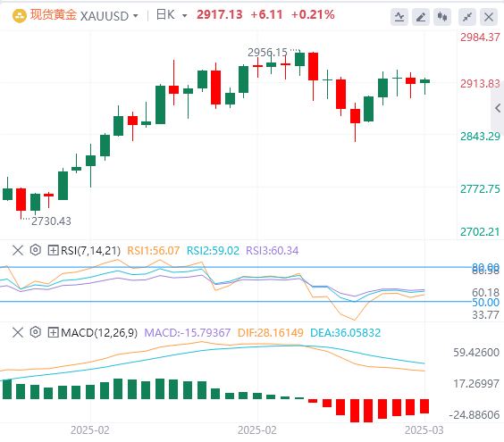This screenshot has height=442, width=504.
Task: Click the MACD(12,26,9) label
Action: [99, 332]
